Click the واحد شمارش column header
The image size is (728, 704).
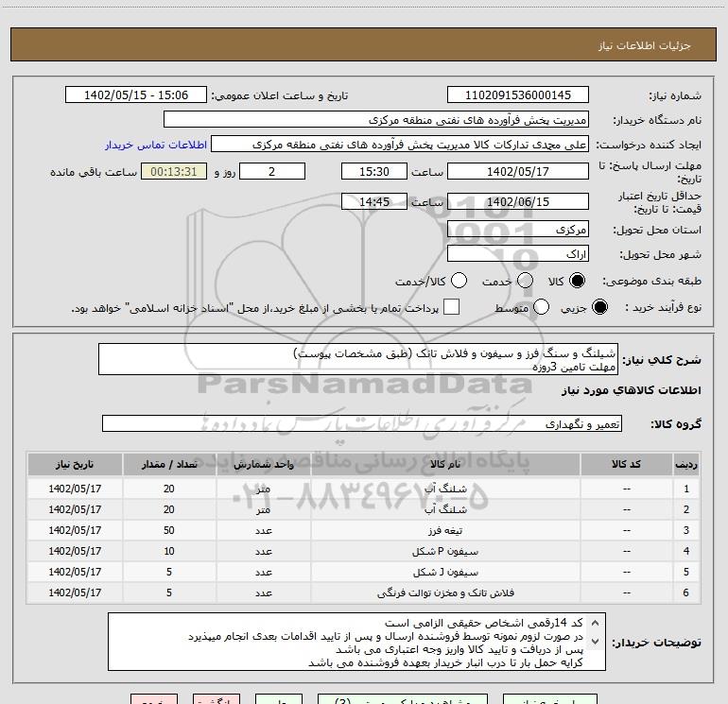[x=263, y=464]
